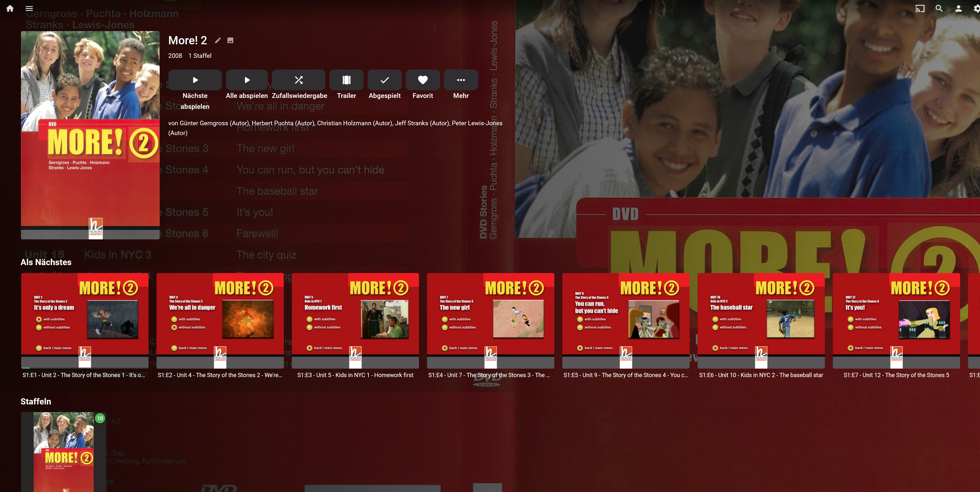Click S1:E3 Homework first title link
Viewport: 980px width, 492px height.
click(355, 375)
